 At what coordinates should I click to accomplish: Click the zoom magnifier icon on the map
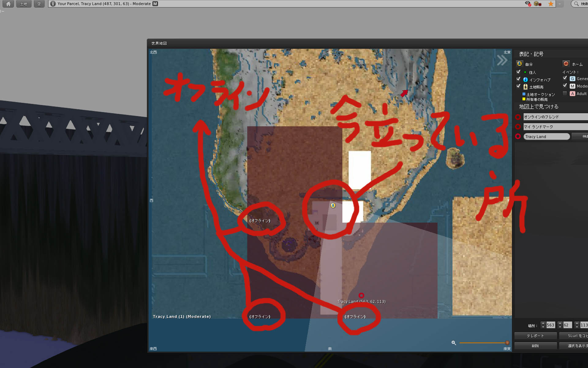tap(454, 343)
